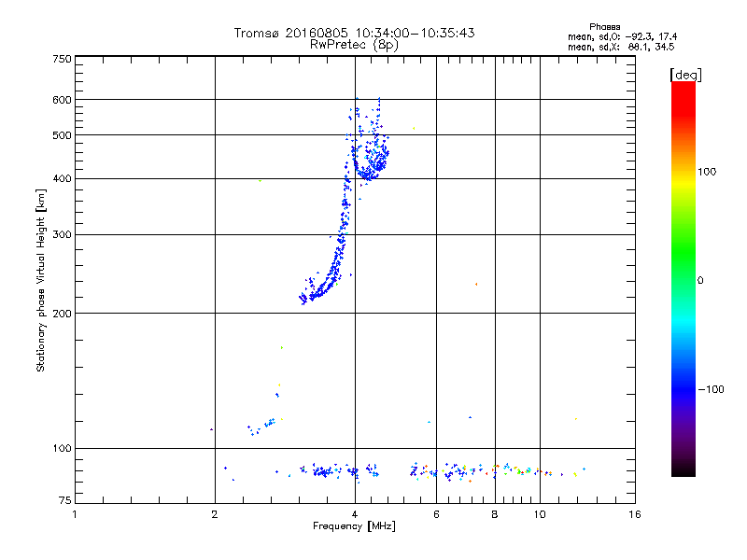
Task: Click the blue -100 degree region of the colorbar
Action: 684,388
